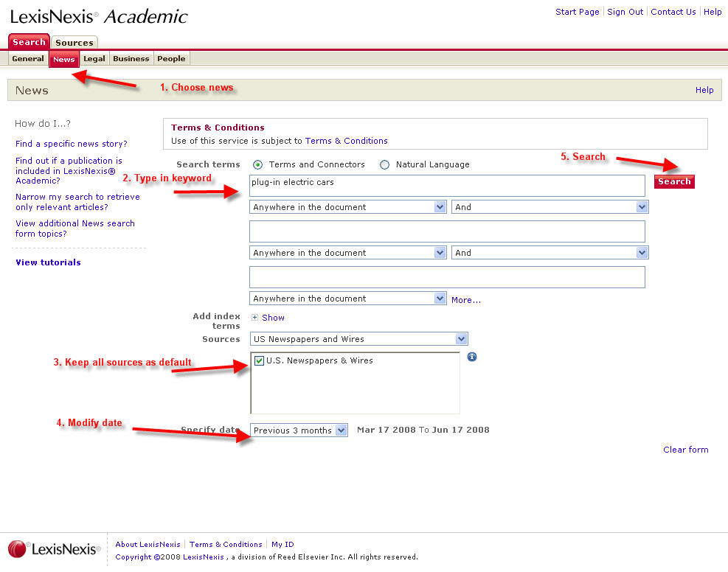Click Sign Out in the top bar
The height and width of the screenshot is (572, 728).
click(625, 12)
